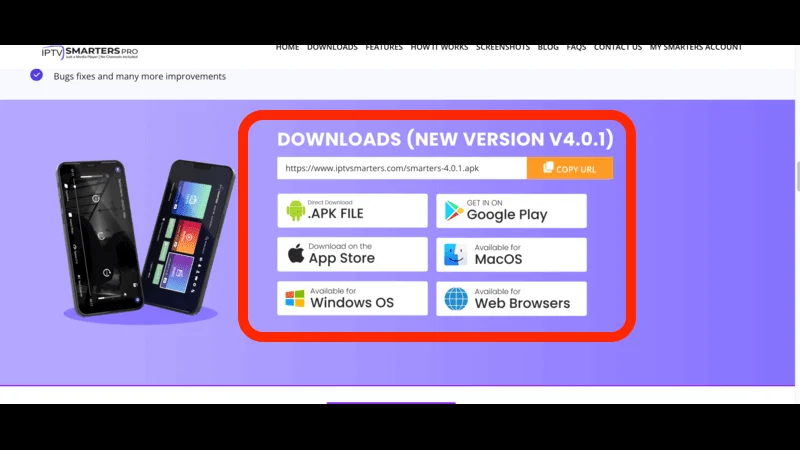Open MY SMARTERS ACCOUNT link
800x450 pixels.
[x=696, y=48]
